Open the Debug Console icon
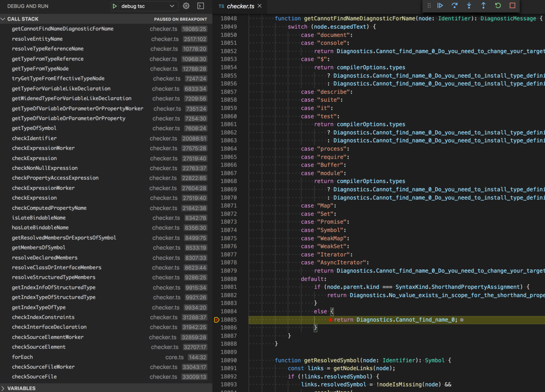 200,6
